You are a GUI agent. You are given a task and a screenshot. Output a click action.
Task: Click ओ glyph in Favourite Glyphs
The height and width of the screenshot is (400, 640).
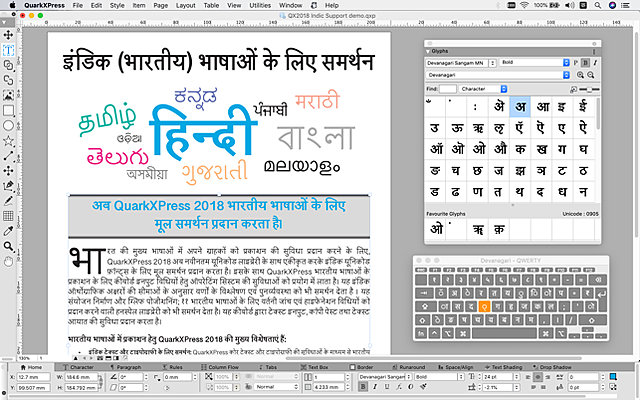[436, 229]
